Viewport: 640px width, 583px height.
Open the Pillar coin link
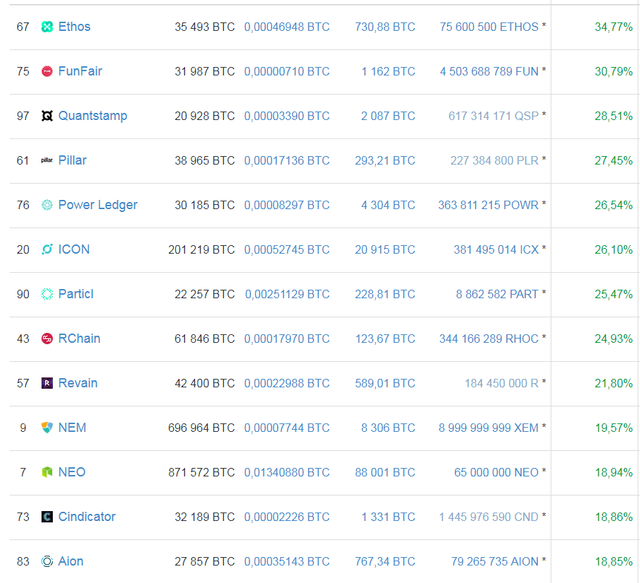pos(72,160)
